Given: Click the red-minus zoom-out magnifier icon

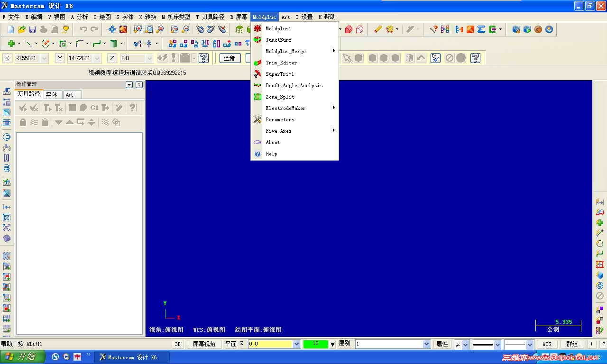Looking at the screenshot, I should (x=185, y=29).
